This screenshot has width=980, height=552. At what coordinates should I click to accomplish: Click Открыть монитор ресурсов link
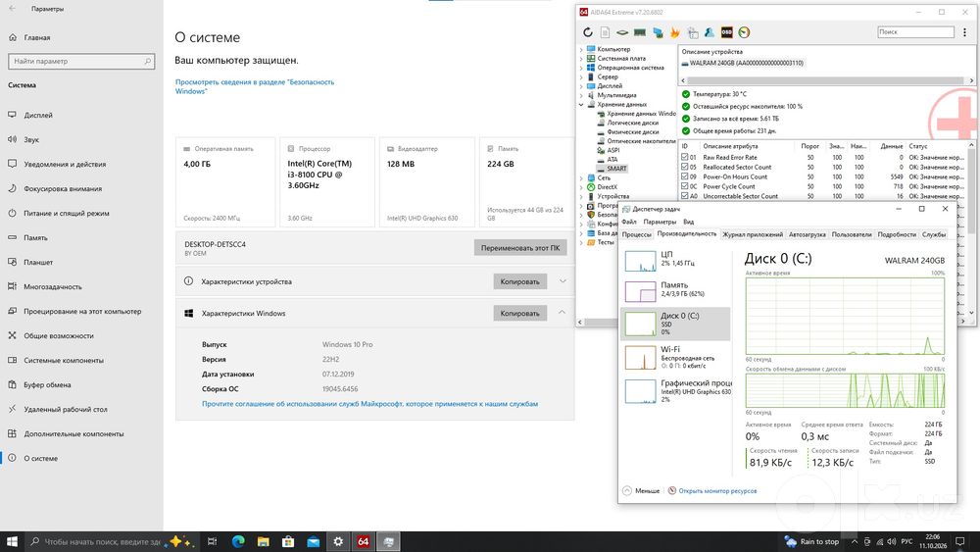[717, 491]
